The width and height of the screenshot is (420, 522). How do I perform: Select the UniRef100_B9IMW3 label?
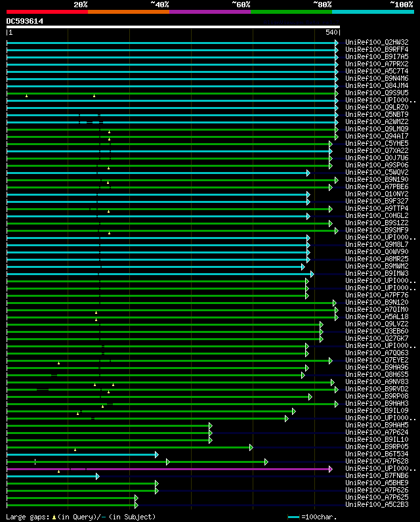(377, 273)
